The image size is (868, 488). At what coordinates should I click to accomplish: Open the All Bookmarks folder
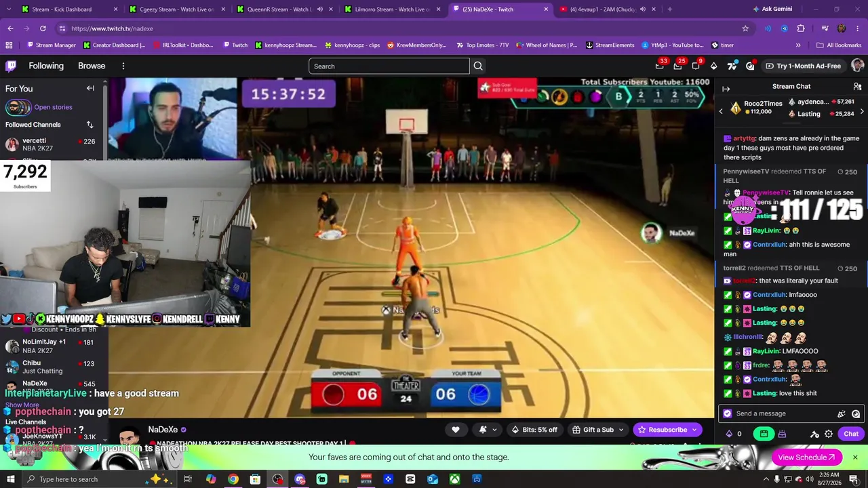[839, 45]
